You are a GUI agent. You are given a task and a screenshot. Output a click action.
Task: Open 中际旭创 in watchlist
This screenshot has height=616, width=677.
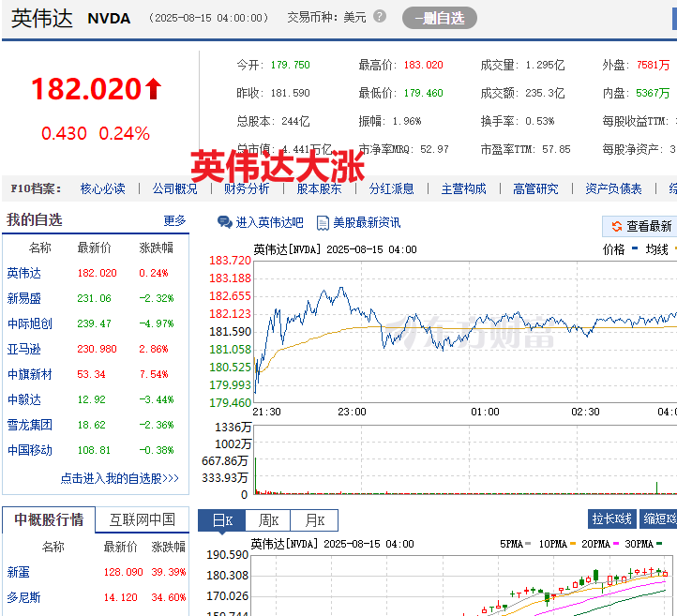click(x=30, y=323)
